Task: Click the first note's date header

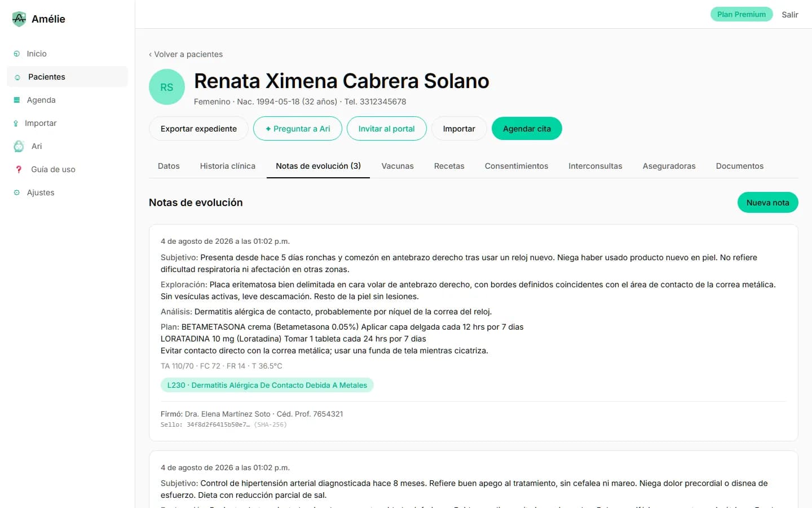Action: point(225,241)
